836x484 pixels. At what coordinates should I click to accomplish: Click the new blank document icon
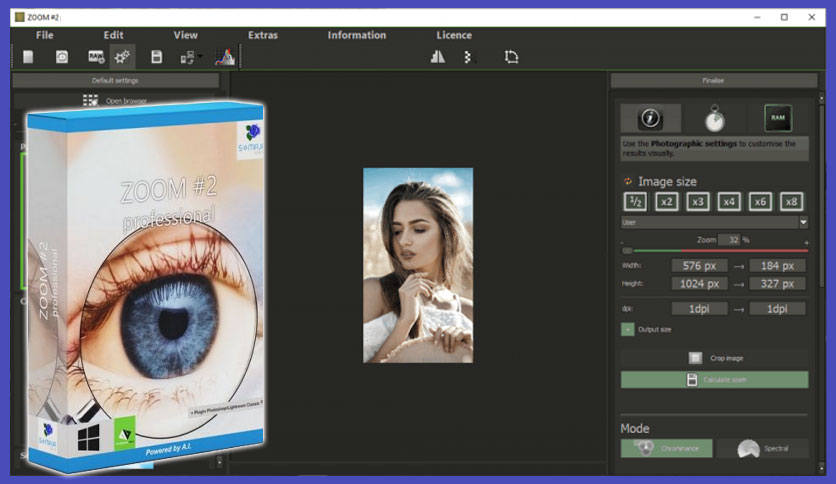coord(28,57)
